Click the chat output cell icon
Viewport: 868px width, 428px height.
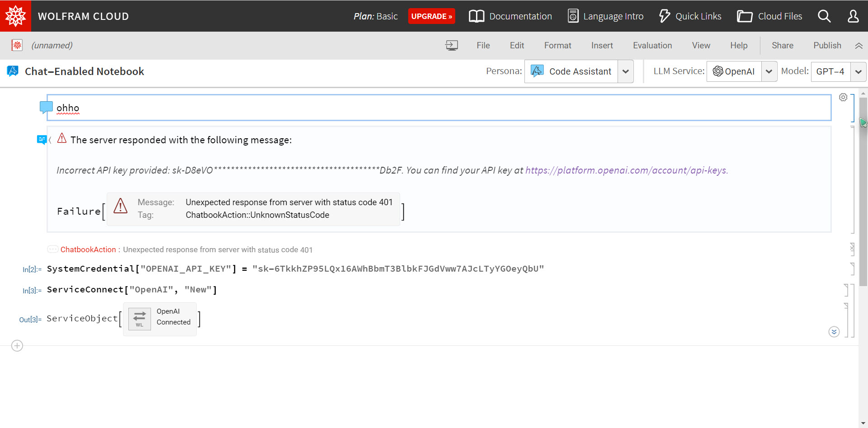(42, 140)
